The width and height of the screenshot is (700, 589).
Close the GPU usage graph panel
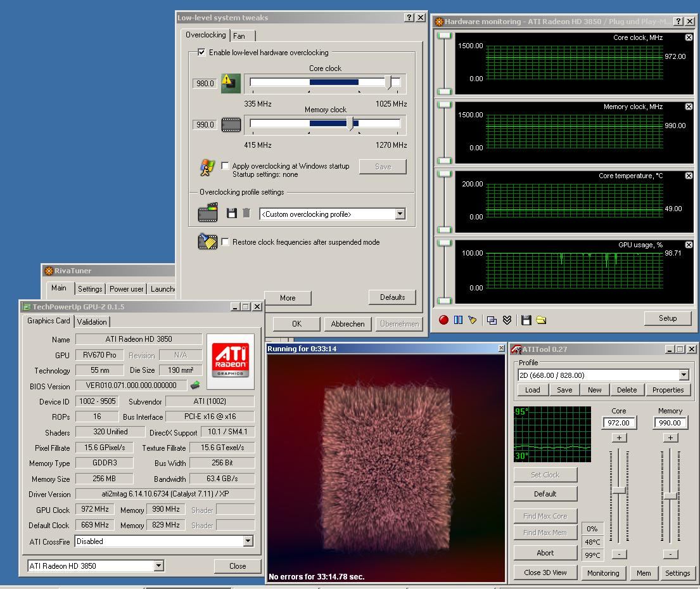pyautogui.click(x=689, y=245)
